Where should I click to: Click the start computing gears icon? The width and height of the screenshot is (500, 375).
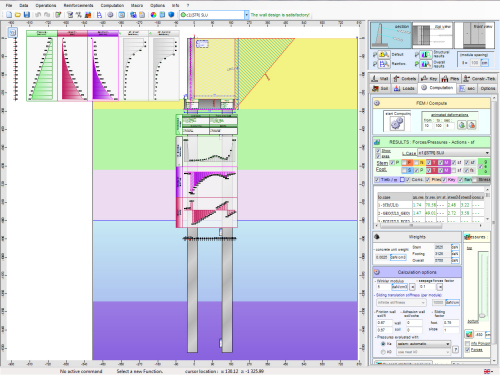point(397,124)
